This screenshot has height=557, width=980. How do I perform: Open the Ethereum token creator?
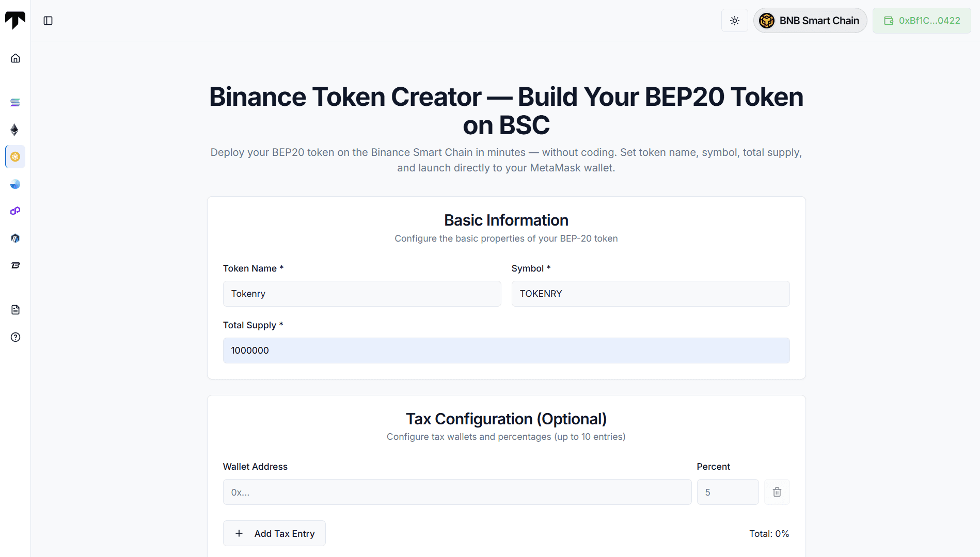tap(15, 130)
